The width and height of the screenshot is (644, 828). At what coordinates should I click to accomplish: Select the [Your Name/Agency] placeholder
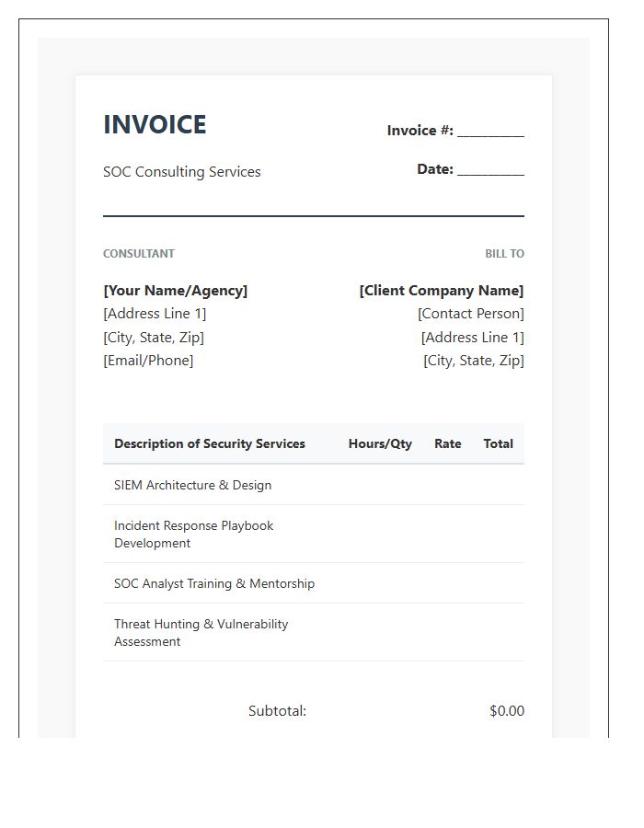click(x=175, y=291)
